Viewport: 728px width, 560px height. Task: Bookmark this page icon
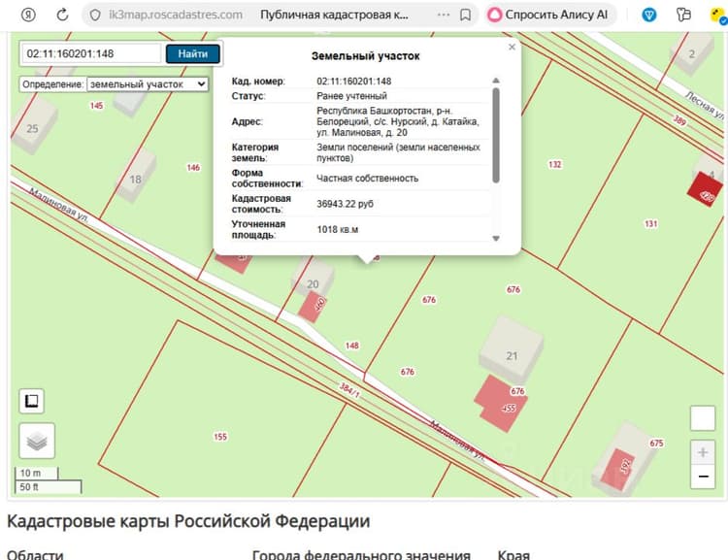coord(465,15)
